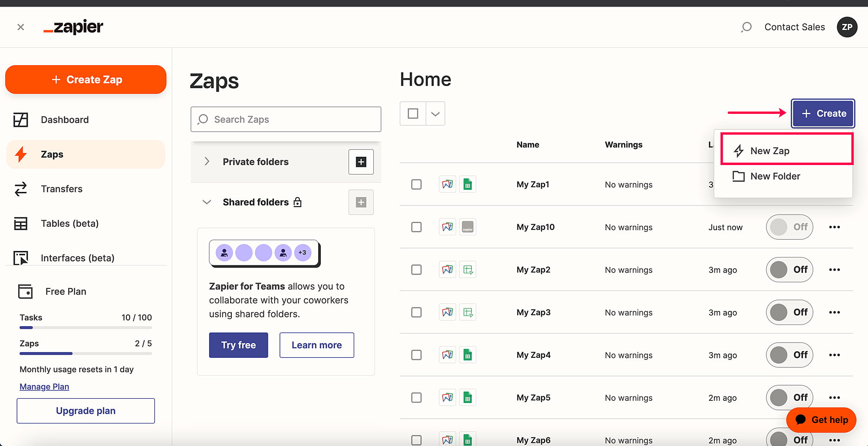Image resolution: width=868 pixels, height=446 pixels.
Task: Add a new private folder with plus icon
Action: [361, 162]
